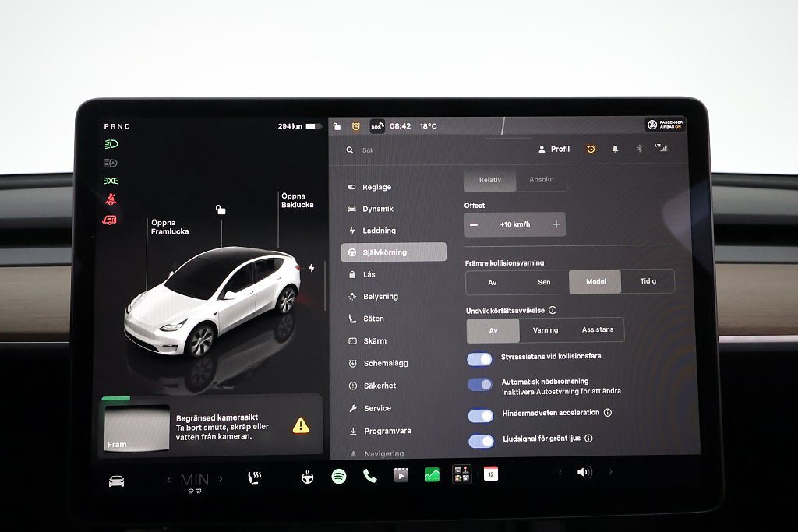798x532 pixels.
Task: Tap the SOS button
Action: pyautogui.click(x=376, y=126)
